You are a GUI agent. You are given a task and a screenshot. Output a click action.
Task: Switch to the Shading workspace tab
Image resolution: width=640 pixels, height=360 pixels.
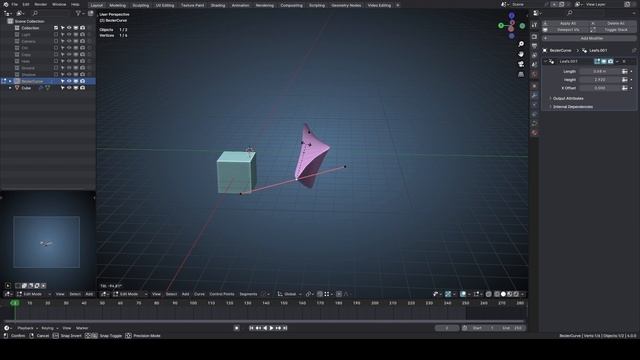(x=218, y=5)
